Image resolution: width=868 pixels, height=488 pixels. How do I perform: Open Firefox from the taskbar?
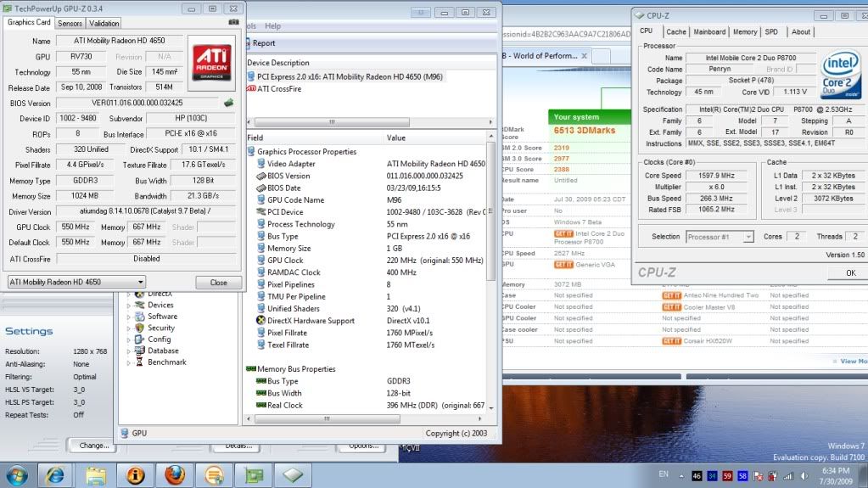(x=175, y=473)
